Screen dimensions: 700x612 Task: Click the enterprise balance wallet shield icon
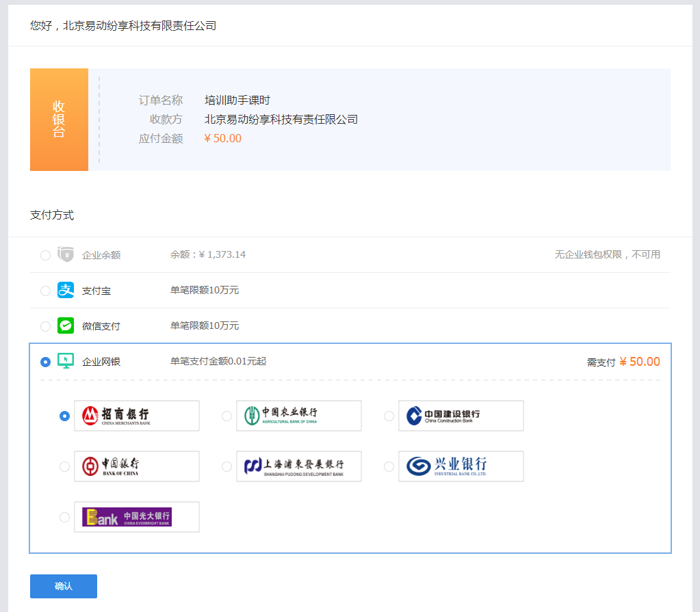pyautogui.click(x=66, y=254)
